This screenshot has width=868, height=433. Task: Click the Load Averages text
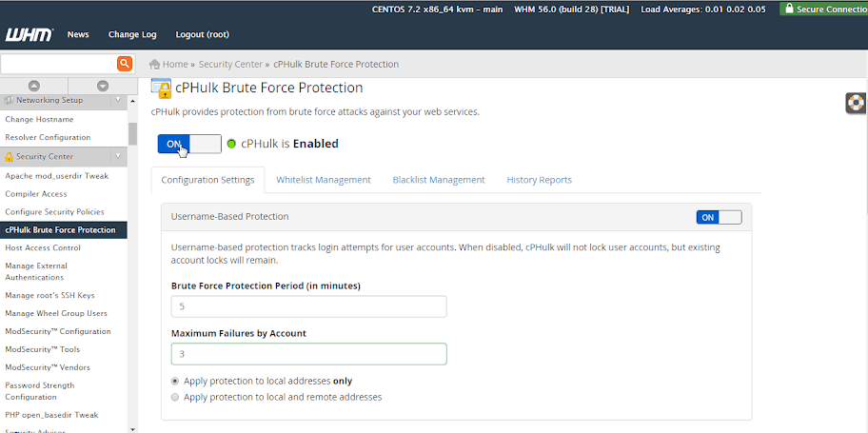(x=703, y=10)
